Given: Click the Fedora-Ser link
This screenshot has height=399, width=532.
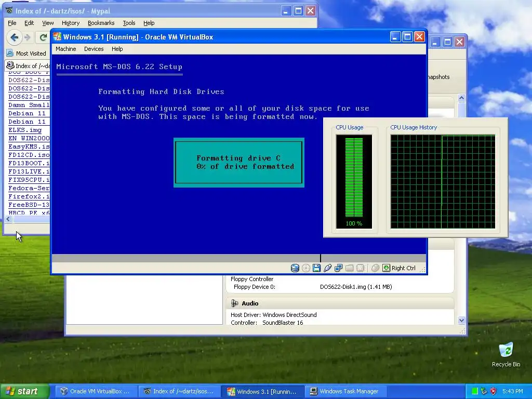Looking at the screenshot, I should click(x=29, y=188).
